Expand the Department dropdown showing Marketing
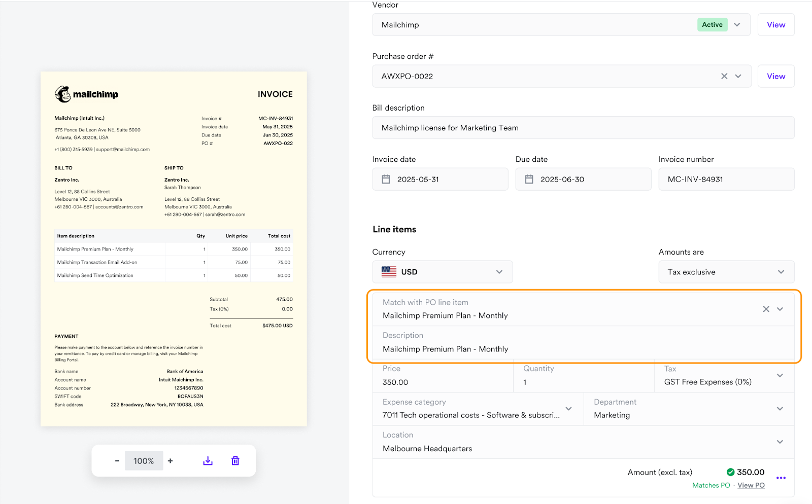Image resolution: width=812 pixels, height=504 pixels. (x=780, y=409)
